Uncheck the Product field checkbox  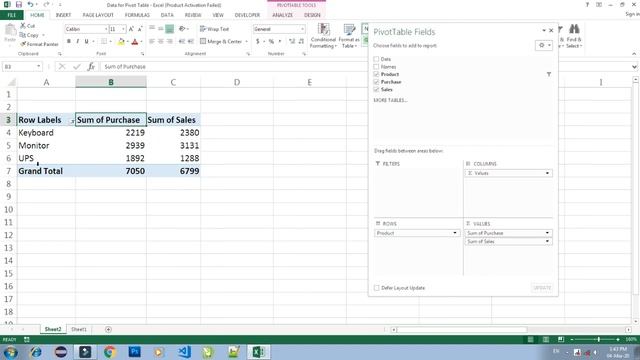(376, 74)
